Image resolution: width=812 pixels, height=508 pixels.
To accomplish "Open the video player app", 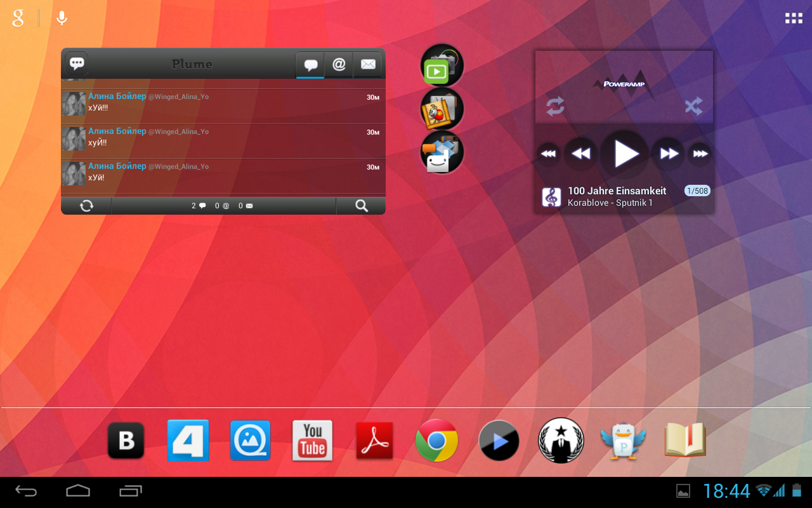I will pos(499,440).
